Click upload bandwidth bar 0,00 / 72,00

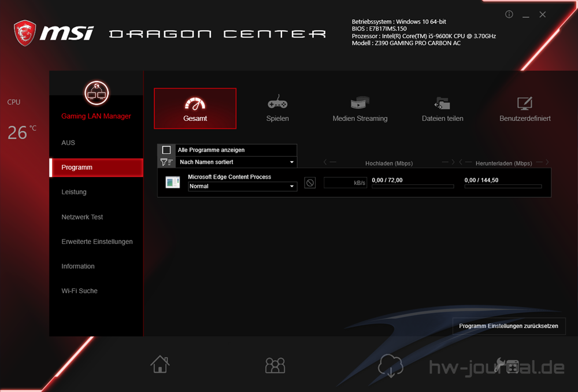(413, 187)
